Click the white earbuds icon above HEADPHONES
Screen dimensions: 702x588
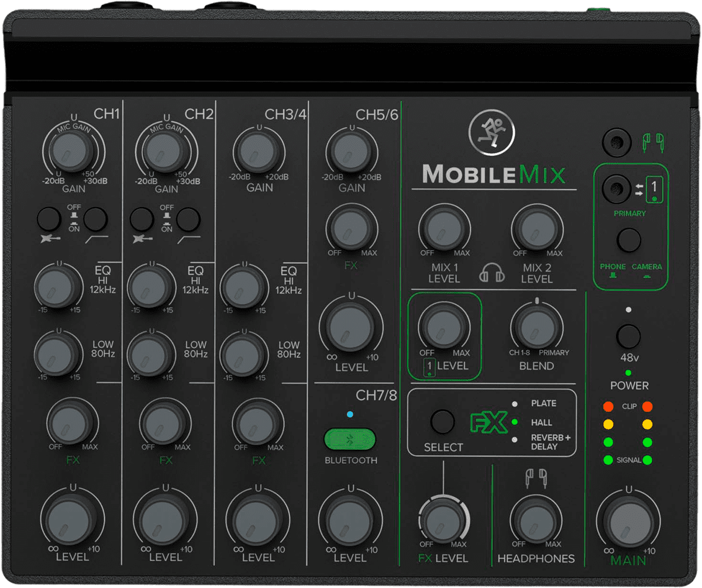536,478
